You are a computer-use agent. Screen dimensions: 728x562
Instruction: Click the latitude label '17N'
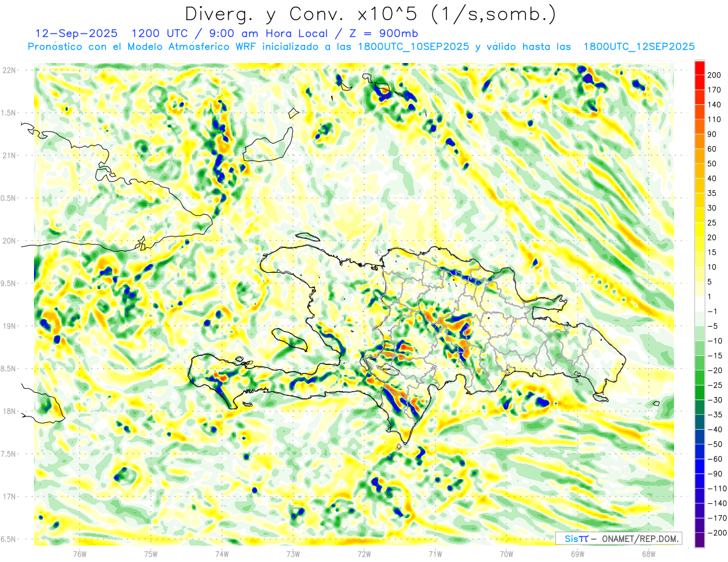pos(10,497)
